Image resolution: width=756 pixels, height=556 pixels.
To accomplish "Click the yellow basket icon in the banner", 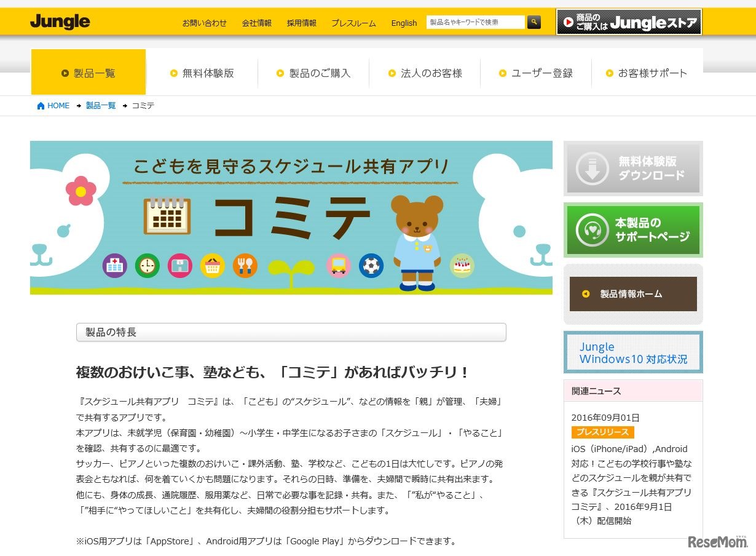I will [213, 266].
